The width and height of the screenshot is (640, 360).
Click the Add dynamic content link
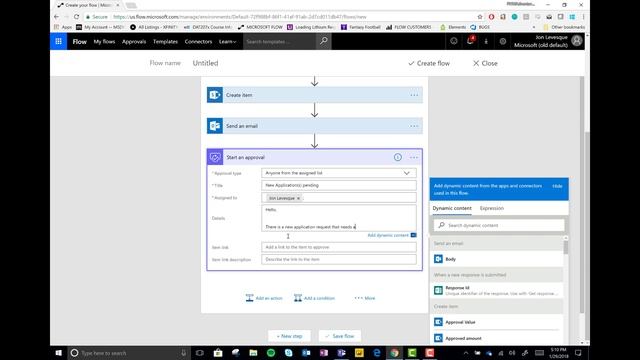388,235
